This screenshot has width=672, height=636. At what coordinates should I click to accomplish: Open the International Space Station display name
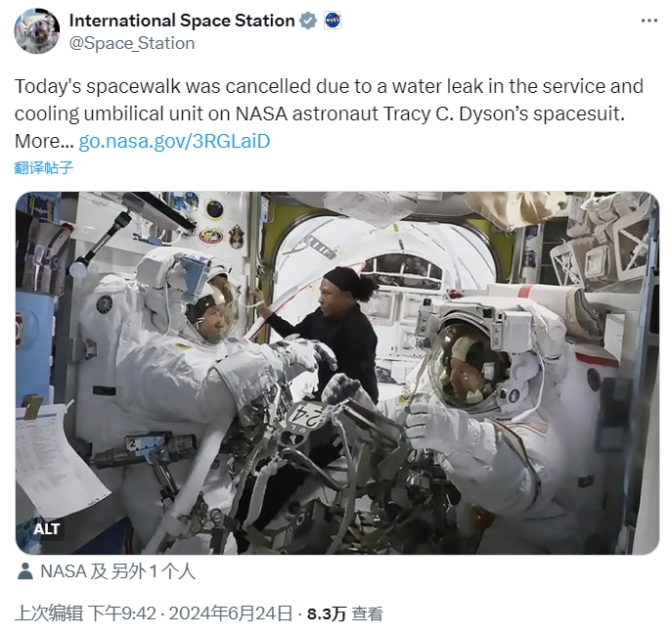coord(181,21)
